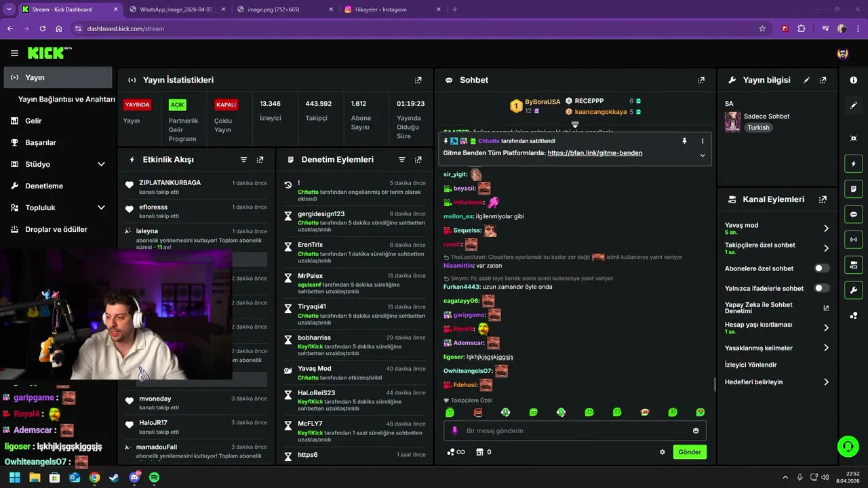Click İzleyici Yönlendir

tap(752, 365)
